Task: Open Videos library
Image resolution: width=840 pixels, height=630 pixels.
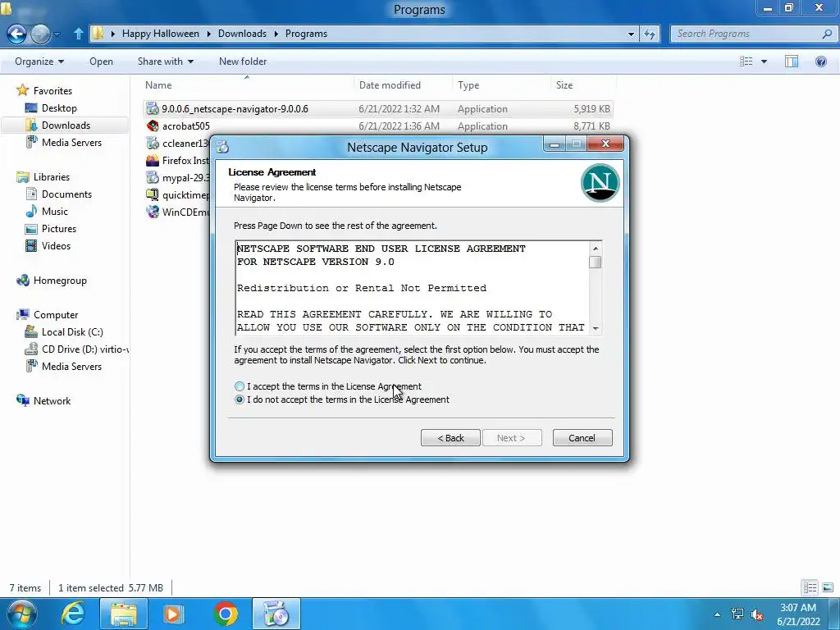Action: pyautogui.click(x=56, y=245)
